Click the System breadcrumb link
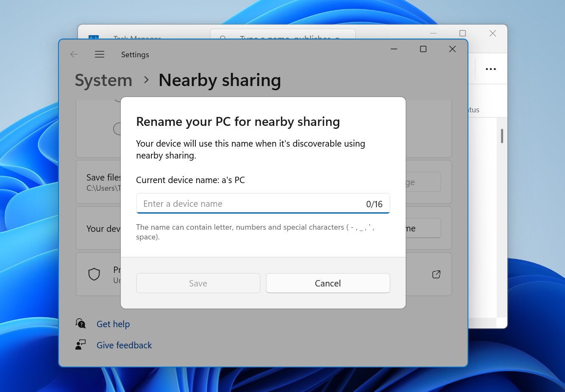This screenshot has height=392, width=565. point(104,80)
